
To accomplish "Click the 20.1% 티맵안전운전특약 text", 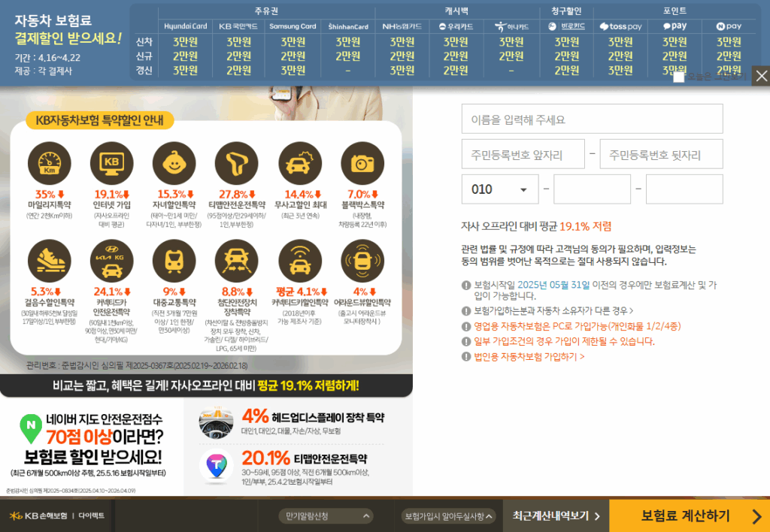I will tap(305, 458).
